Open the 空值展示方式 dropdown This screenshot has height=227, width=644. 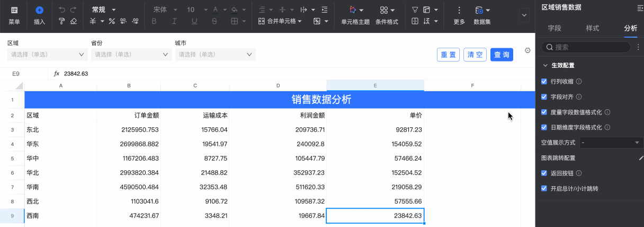(x=610, y=143)
